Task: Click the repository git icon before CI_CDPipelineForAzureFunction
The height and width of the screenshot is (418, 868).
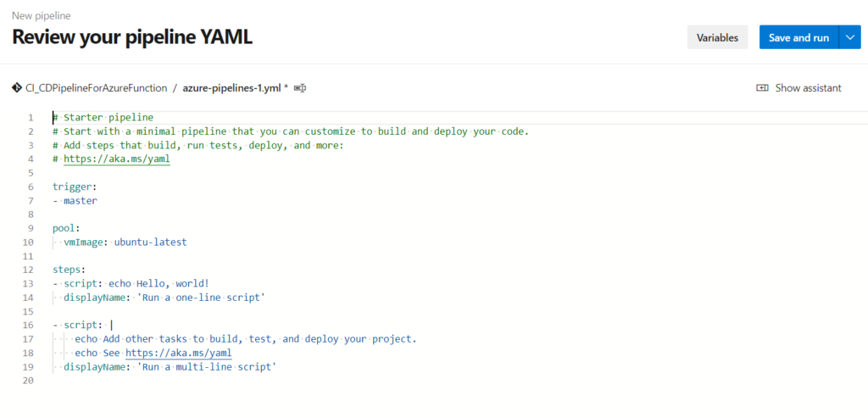Action: 17,88
